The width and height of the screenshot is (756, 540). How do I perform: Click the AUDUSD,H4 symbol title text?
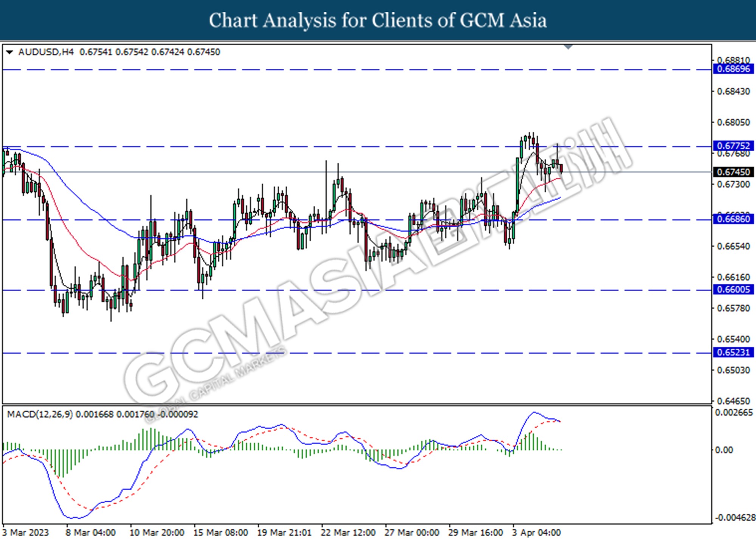click(46, 52)
